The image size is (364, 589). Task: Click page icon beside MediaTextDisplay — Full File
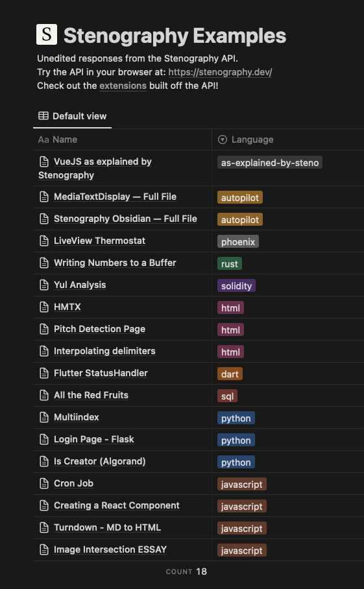click(x=44, y=197)
